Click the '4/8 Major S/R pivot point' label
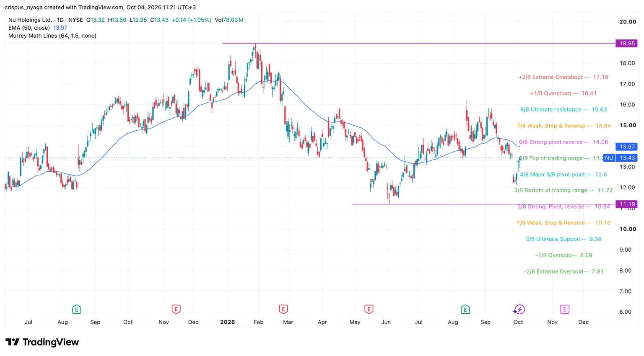This screenshot has height=356, width=644. [563, 175]
